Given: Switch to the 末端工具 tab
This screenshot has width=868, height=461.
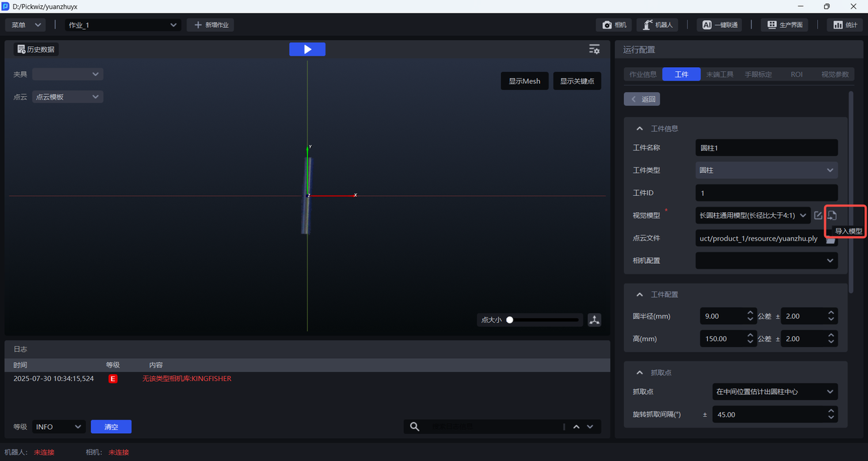Looking at the screenshot, I should [719, 75].
